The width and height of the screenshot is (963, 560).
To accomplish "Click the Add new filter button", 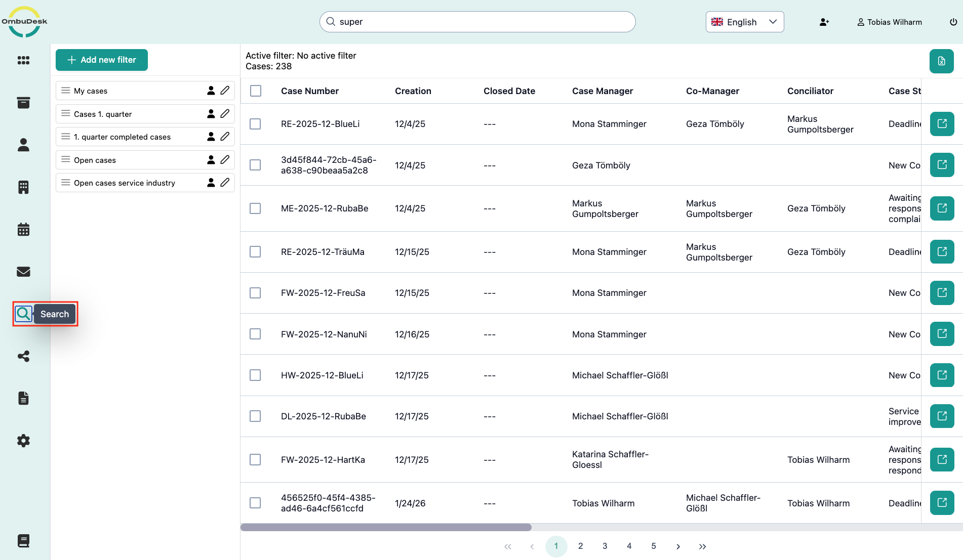I will tap(102, 60).
